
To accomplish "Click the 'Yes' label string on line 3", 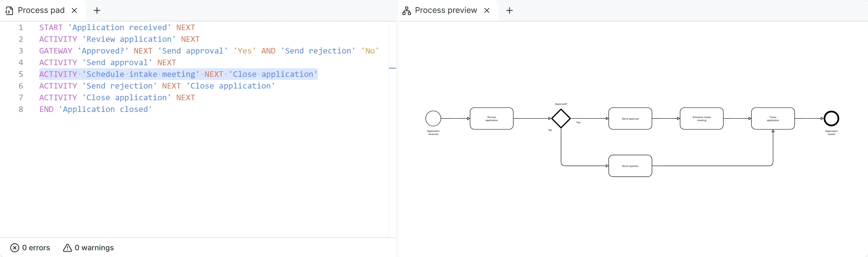I will click(245, 51).
